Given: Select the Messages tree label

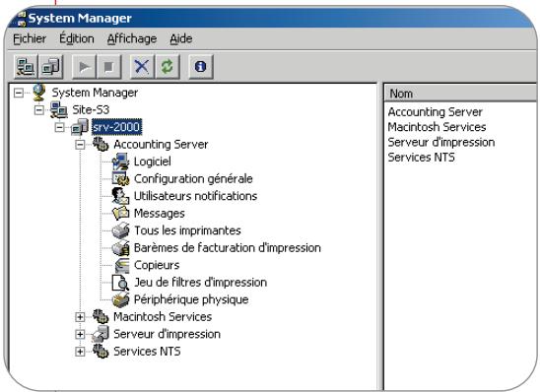Looking at the screenshot, I should tap(159, 213).
